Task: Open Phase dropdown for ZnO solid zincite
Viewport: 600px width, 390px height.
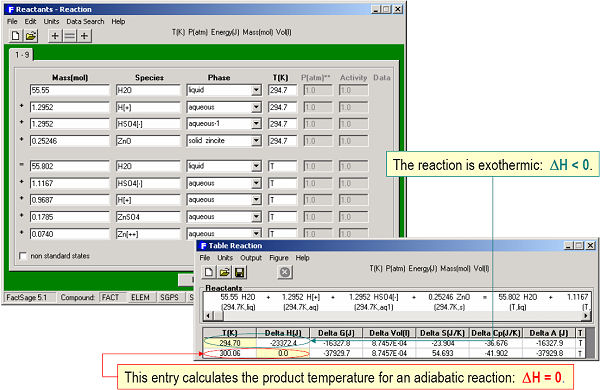Action: (x=256, y=141)
